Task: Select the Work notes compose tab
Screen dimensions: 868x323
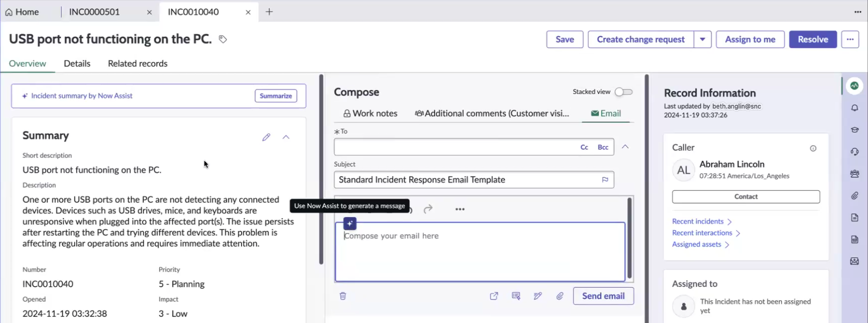Action: click(370, 113)
